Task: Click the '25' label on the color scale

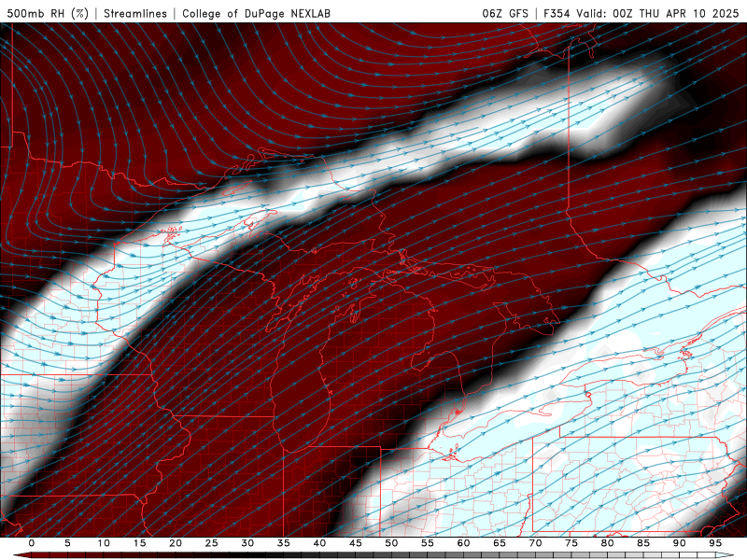Action: click(212, 543)
